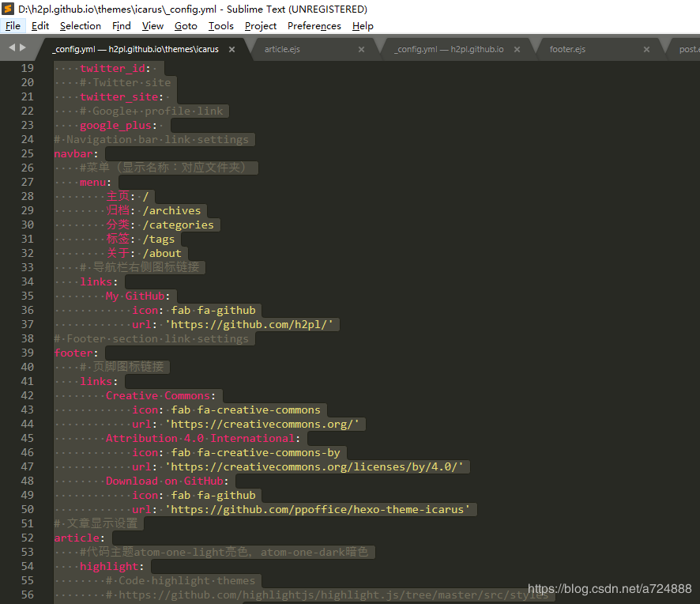Switch to the partially visible post tab
Screen dimensions: 700x604
[689, 49]
